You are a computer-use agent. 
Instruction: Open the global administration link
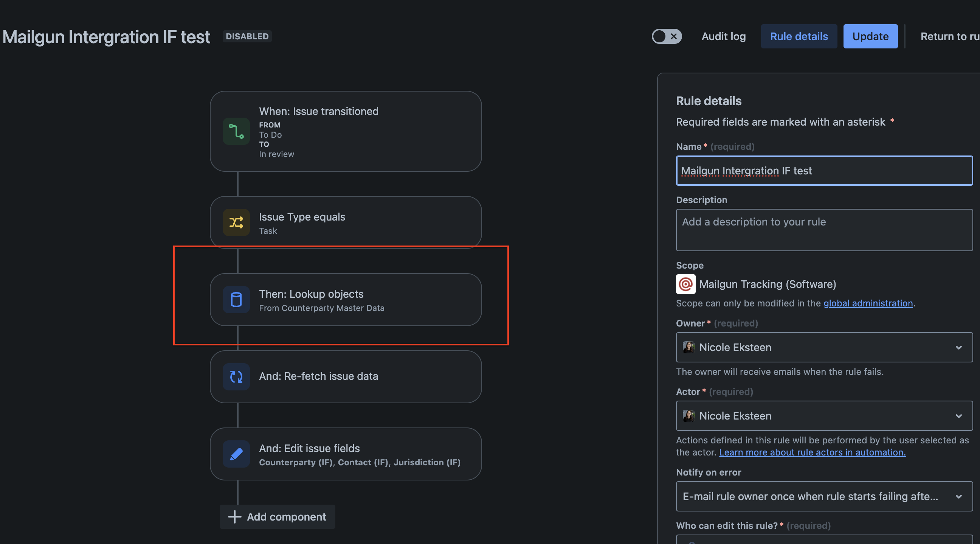pos(868,303)
